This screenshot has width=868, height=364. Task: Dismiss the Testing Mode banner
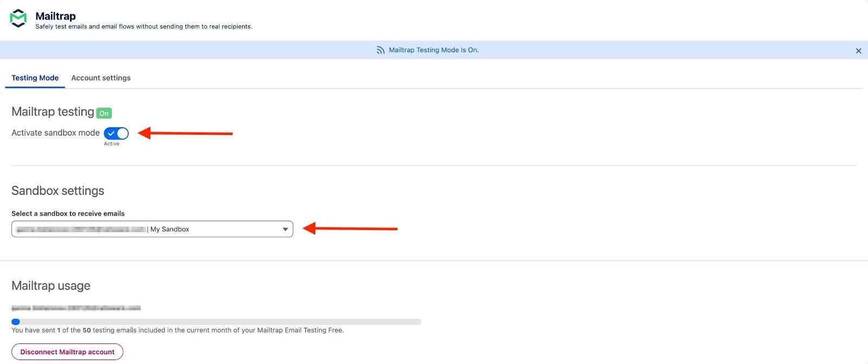pos(858,51)
